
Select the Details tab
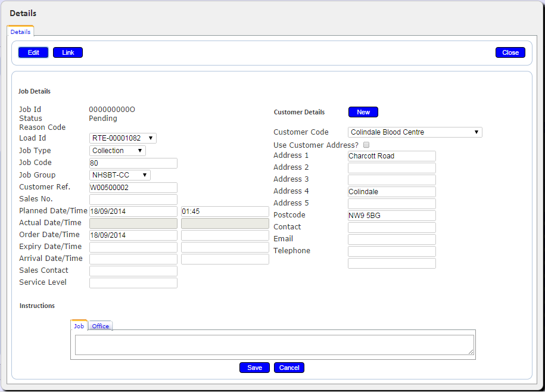tap(20, 32)
